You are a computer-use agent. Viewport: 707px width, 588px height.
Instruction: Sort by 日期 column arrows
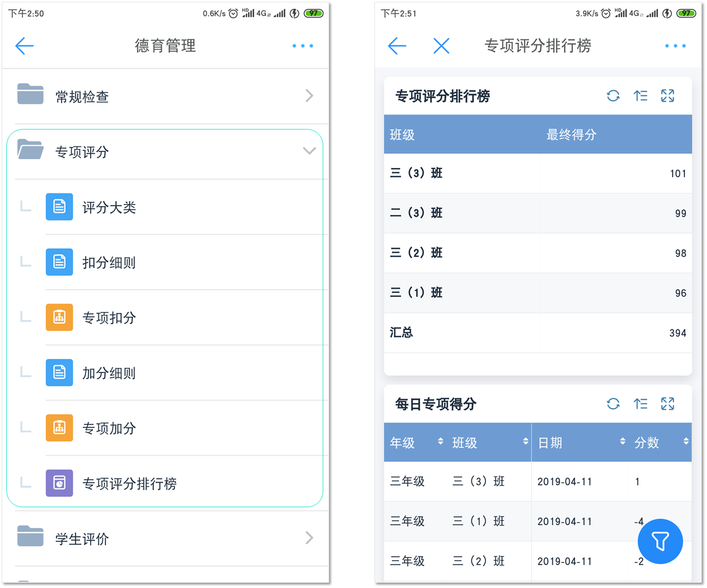[x=623, y=442]
